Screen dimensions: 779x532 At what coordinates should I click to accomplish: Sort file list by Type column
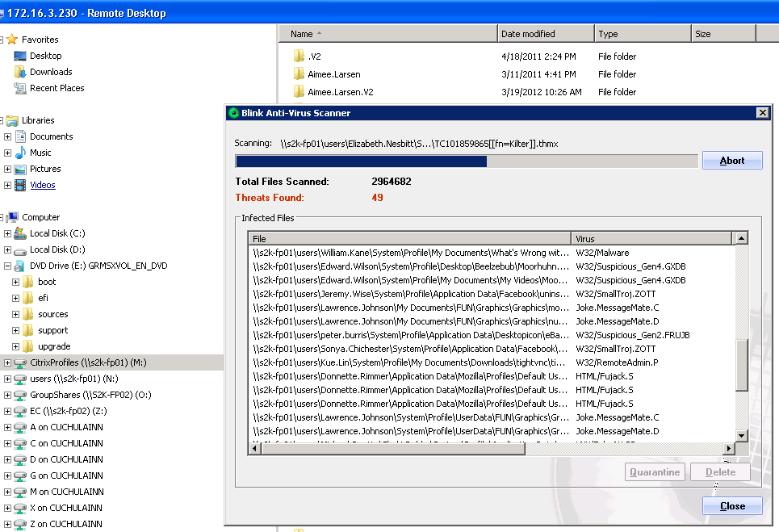(x=643, y=34)
